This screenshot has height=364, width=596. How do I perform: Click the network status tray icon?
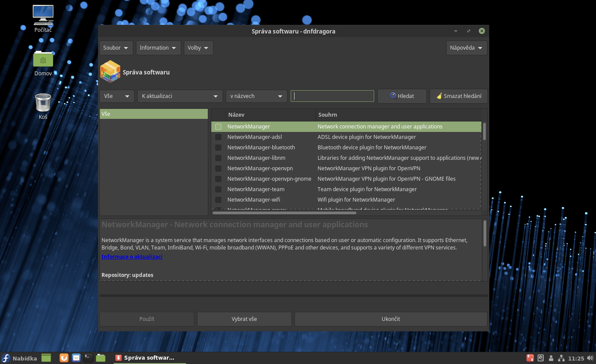tap(561, 358)
